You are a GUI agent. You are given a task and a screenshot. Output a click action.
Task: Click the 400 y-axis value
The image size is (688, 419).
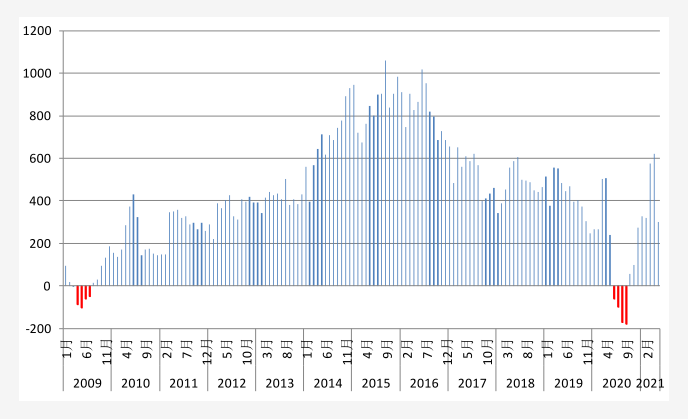tap(40, 201)
